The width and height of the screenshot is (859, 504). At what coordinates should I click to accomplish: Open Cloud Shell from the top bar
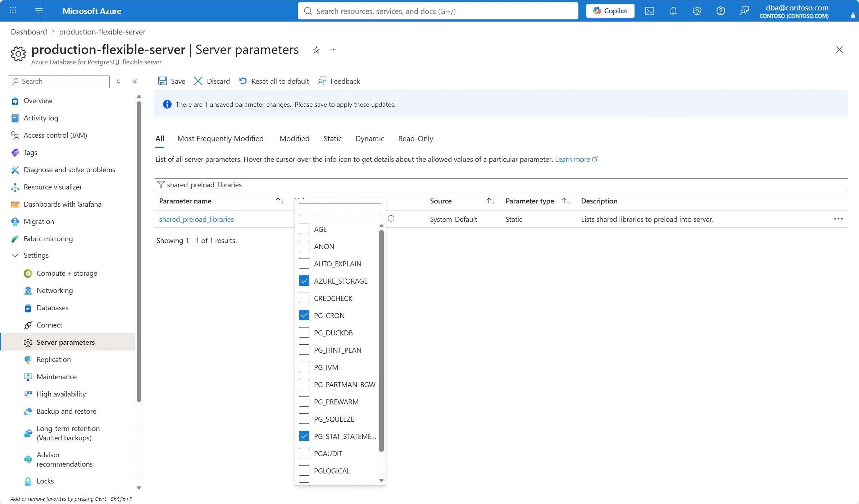pyautogui.click(x=650, y=11)
